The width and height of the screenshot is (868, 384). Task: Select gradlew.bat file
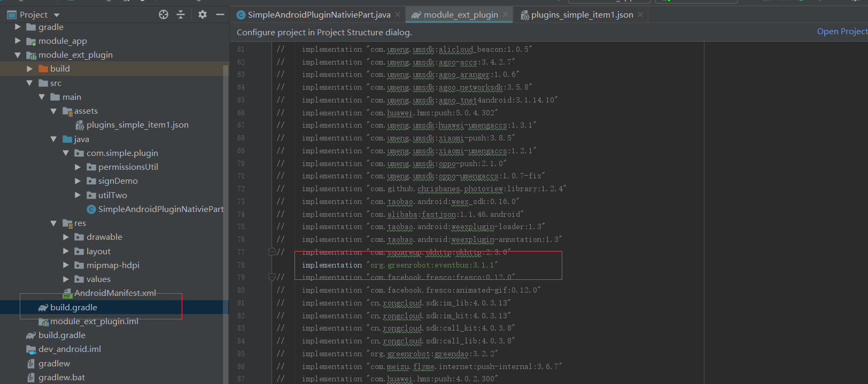pos(61,378)
